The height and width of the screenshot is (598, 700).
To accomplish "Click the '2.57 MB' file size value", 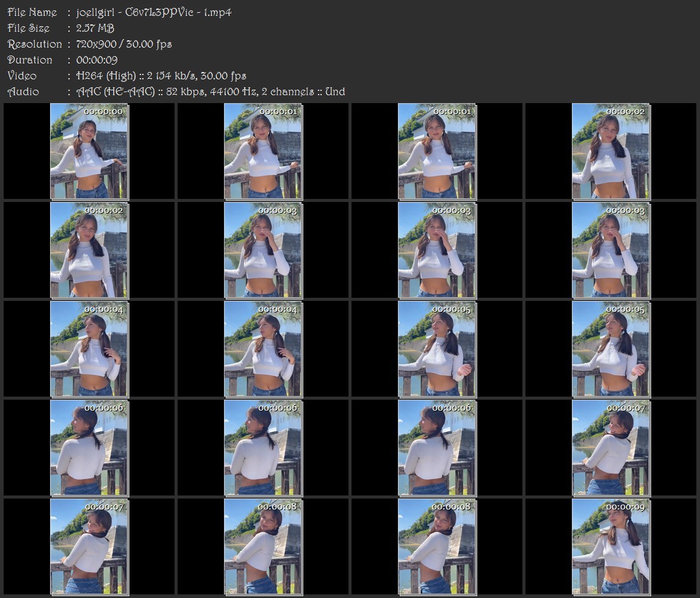I will pyautogui.click(x=95, y=28).
